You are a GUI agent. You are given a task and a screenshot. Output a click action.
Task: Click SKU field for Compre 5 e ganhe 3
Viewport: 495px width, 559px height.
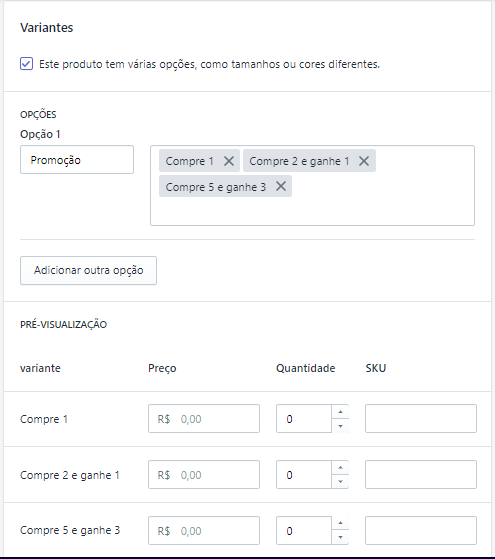click(x=421, y=530)
